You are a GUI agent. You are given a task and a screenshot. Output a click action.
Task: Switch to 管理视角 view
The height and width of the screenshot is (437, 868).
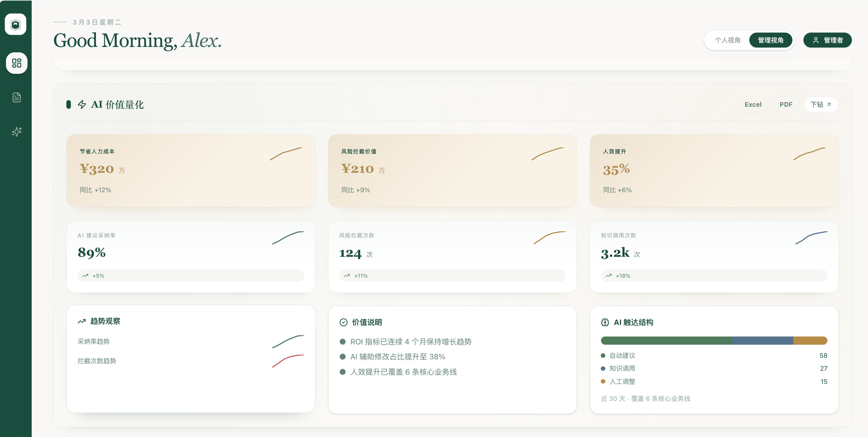[x=771, y=40]
